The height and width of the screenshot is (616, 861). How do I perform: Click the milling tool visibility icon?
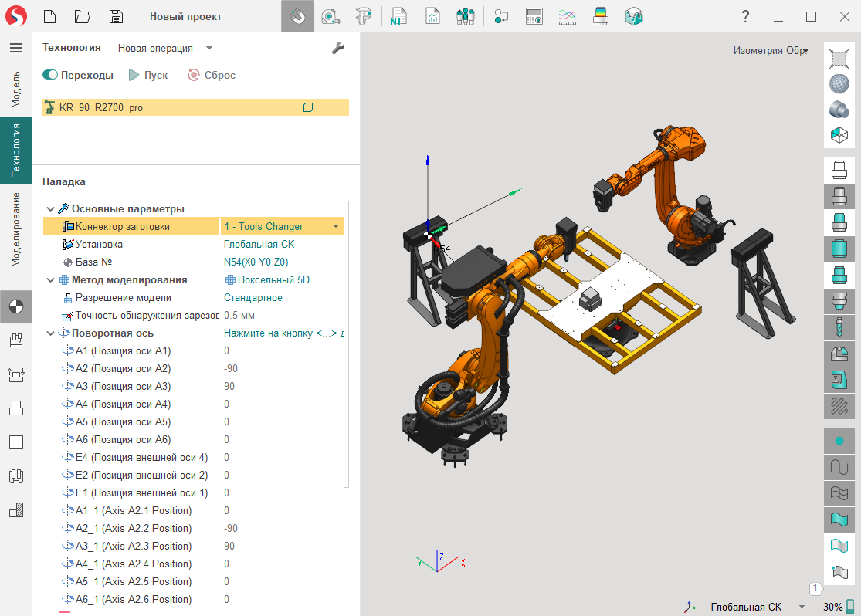click(839, 328)
